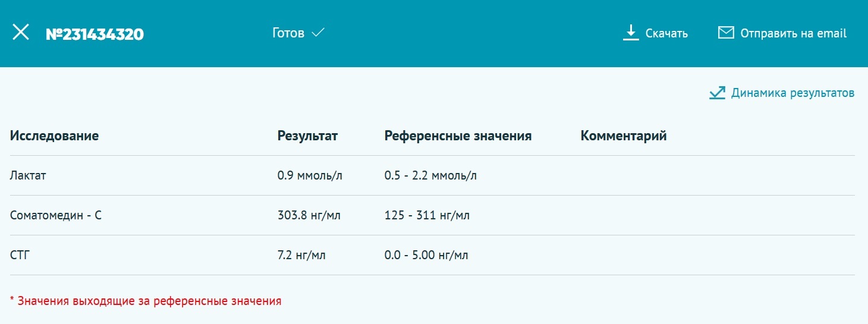Click the checkmark next to Готов
Screen dimensions: 868x324
pyautogui.click(x=317, y=33)
